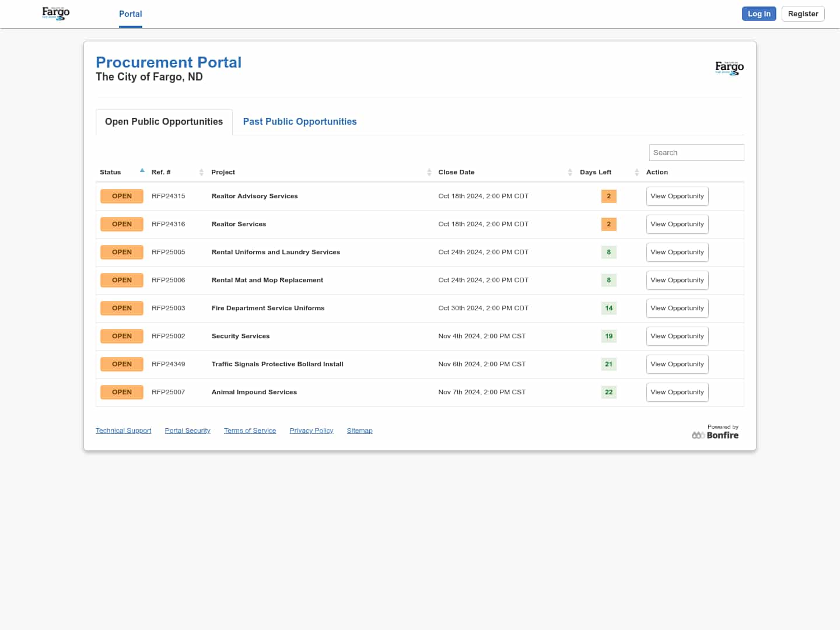Open the Portal nav tab
Viewport: 840px width, 630px height.
[131, 14]
